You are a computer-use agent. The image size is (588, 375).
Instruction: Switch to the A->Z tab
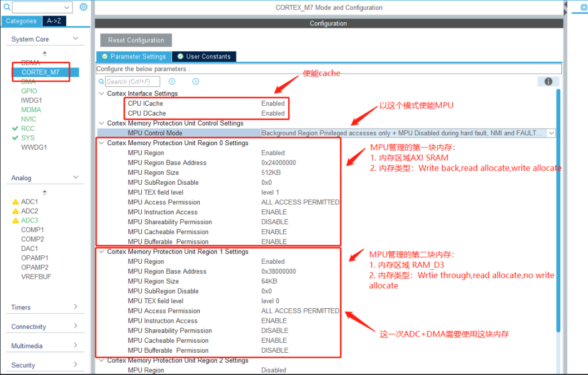click(x=54, y=21)
